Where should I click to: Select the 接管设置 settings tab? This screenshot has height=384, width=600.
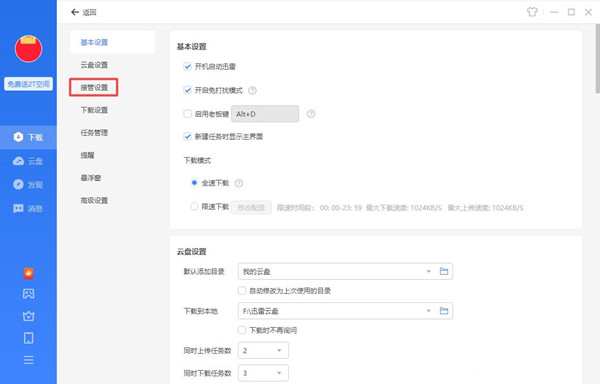94,87
